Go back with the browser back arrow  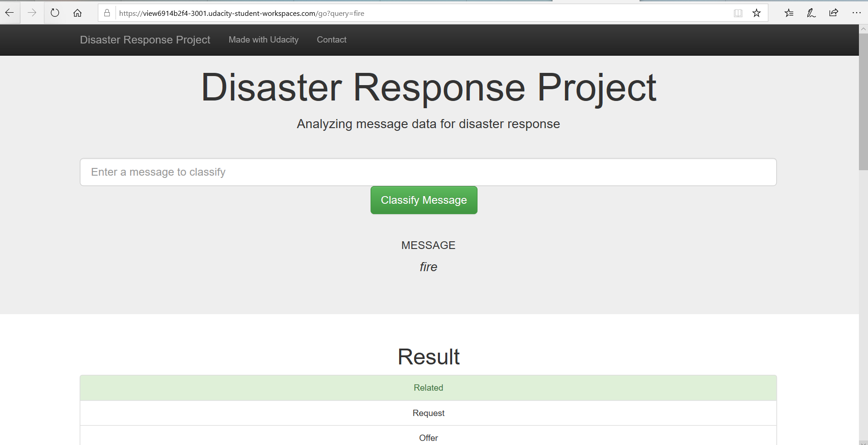pos(10,13)
